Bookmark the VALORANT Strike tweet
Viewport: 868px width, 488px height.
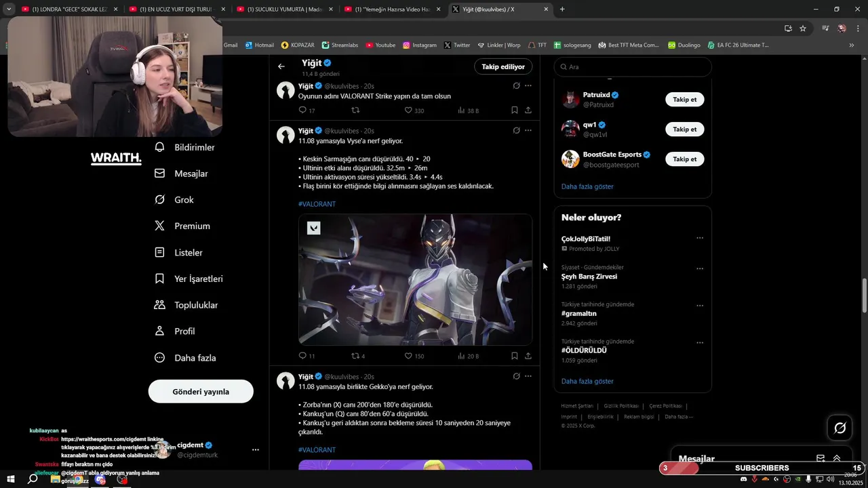pos(515,110)
